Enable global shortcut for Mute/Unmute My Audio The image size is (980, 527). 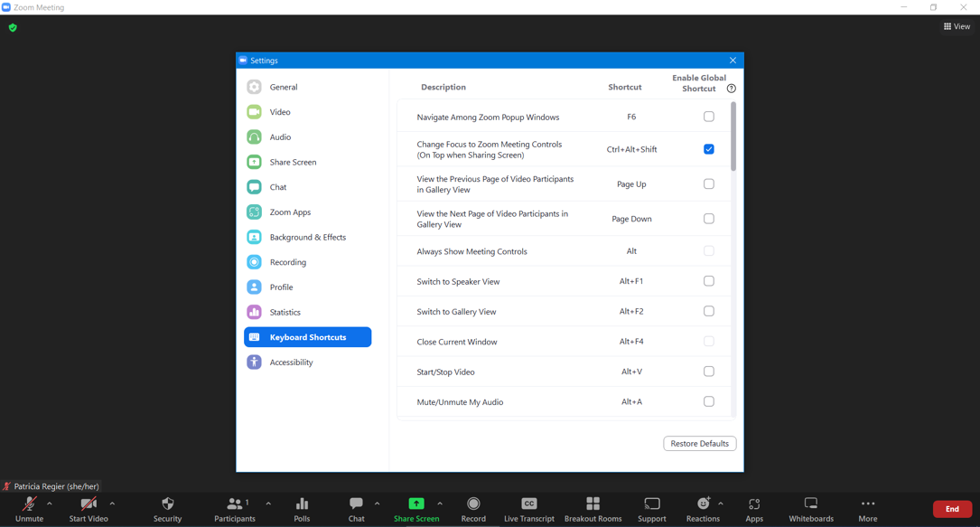click(709, 401)
